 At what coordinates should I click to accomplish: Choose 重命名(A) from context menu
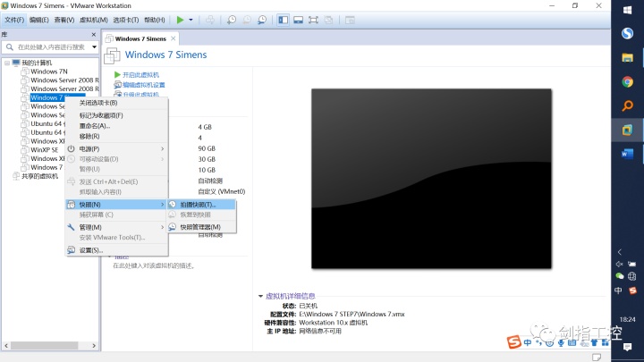coord(116,126)
